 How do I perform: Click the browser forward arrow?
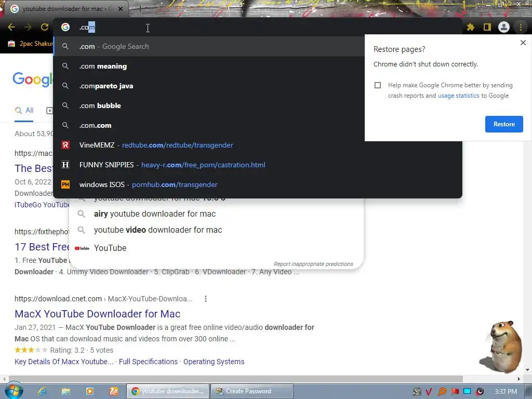28,27
